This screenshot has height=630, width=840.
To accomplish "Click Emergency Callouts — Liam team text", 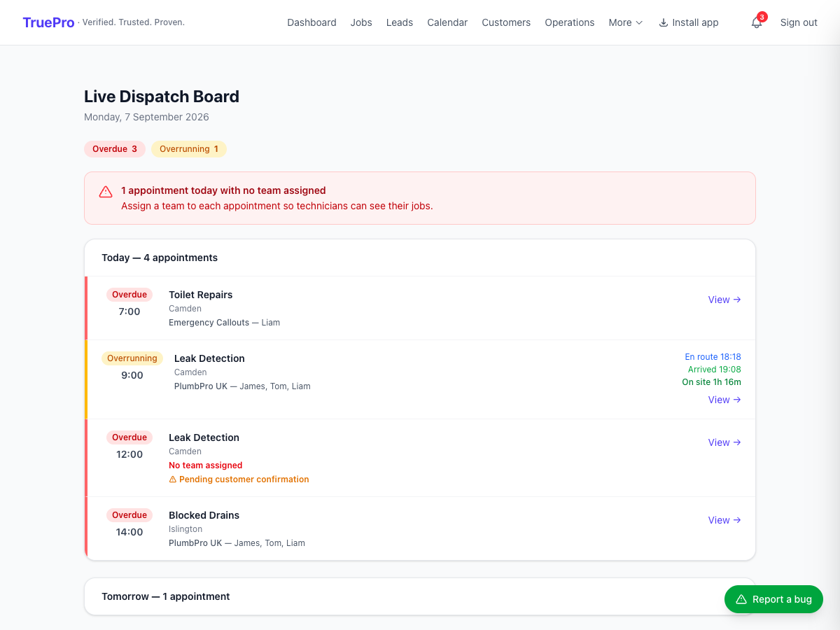I will pos(224,323).
